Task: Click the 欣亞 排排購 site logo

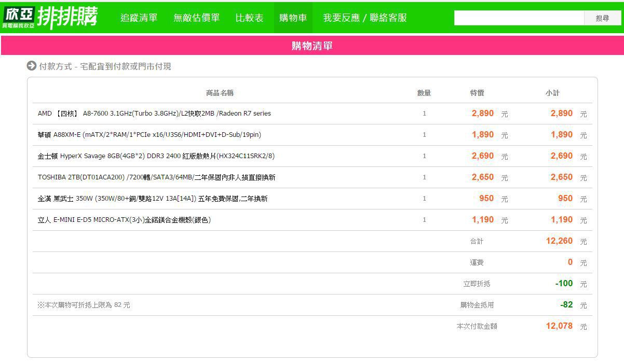Action: [x=50, y=18]
